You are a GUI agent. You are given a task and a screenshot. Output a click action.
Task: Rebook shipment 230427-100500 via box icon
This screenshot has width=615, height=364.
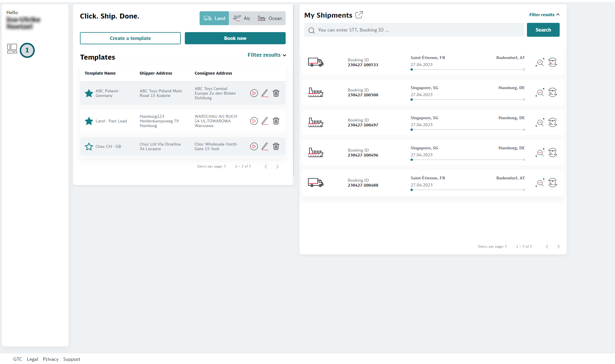pyautogui.click(x=552, y=92)
